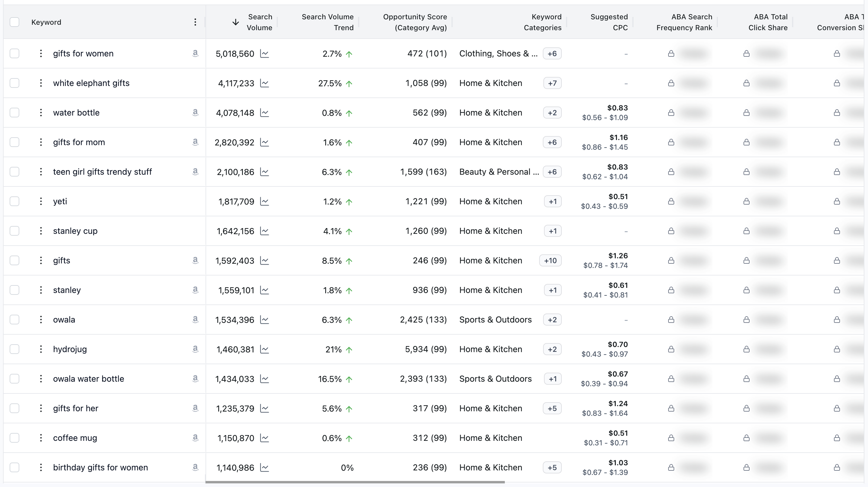Click the lock icon in gifts' ABA Total Click Share
This screenshot has width=868, height=487.
point(746,260)
